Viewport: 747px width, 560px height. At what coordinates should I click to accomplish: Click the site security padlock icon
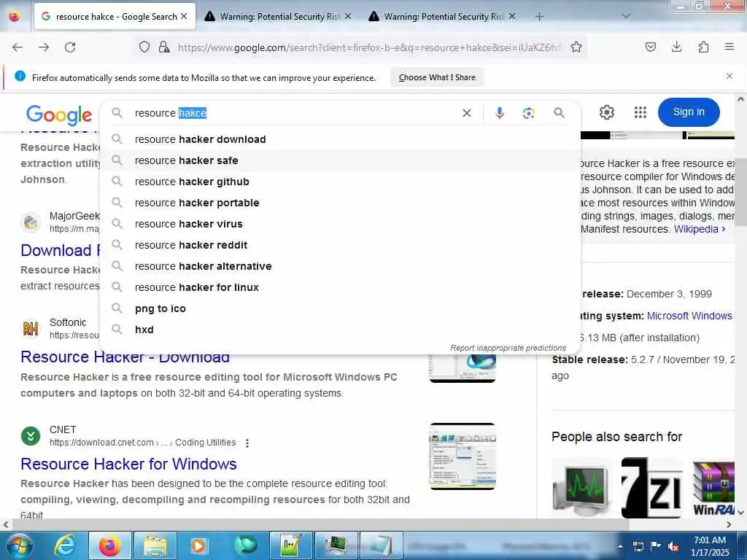click(164, 47)
